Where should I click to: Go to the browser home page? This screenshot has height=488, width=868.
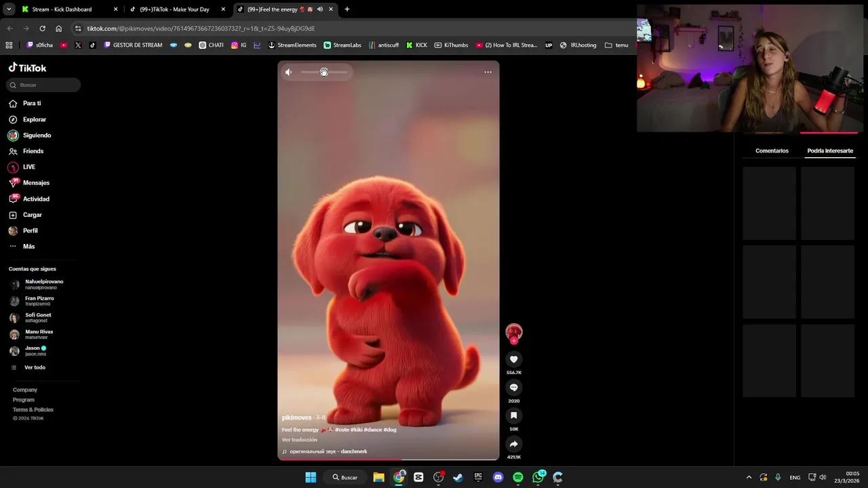(58, 28)
